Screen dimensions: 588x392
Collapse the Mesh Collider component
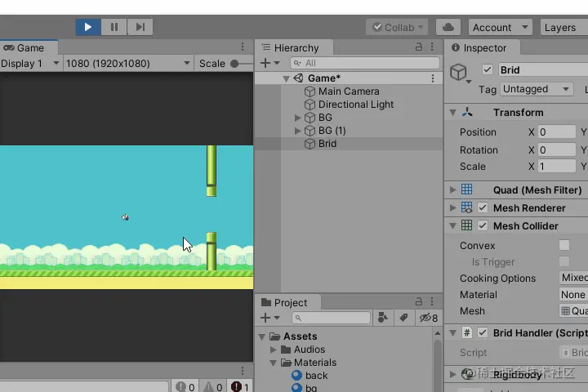[x=453, y=226]
